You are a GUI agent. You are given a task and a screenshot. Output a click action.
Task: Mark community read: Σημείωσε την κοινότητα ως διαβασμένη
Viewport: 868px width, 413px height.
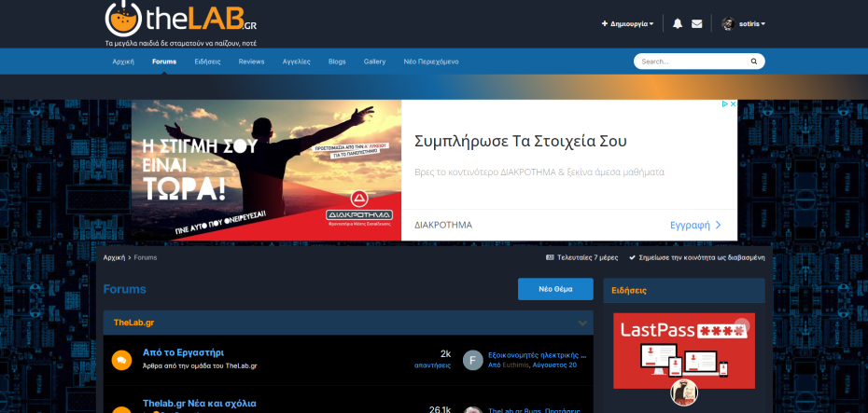(697, 257)
